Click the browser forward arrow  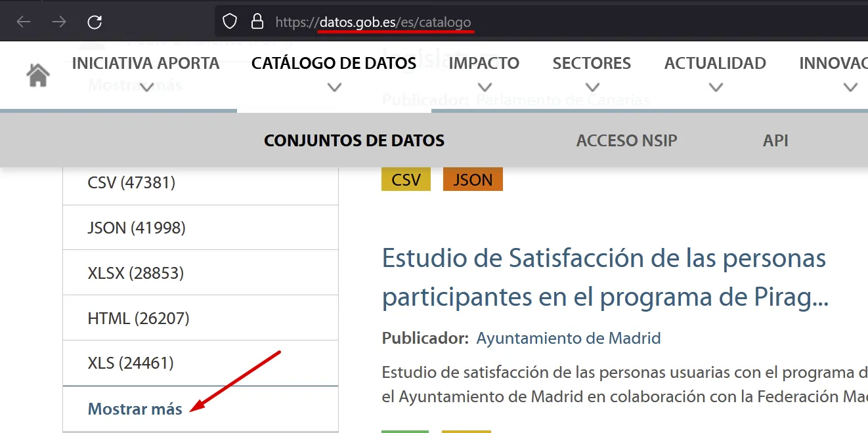pyautogui.click(x=59, y=22)
